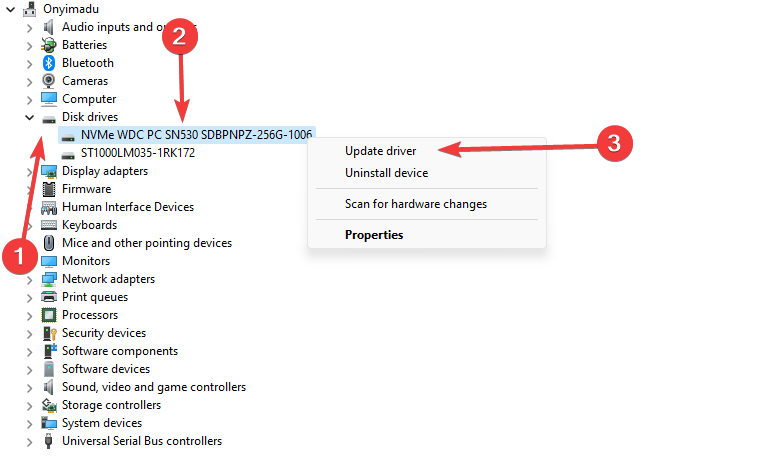Select NVMe WDC PC SN530 drive label
Screen dimensions: 775x461
[196, 135]
